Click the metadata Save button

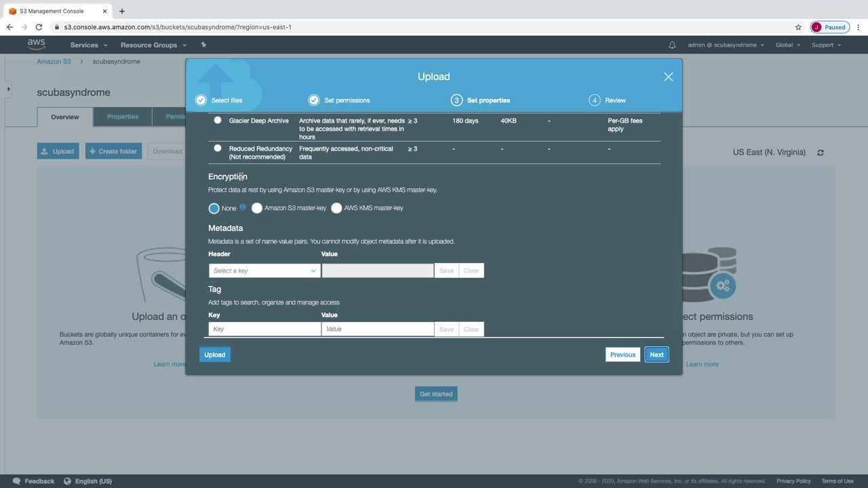(x=446, y=270)
